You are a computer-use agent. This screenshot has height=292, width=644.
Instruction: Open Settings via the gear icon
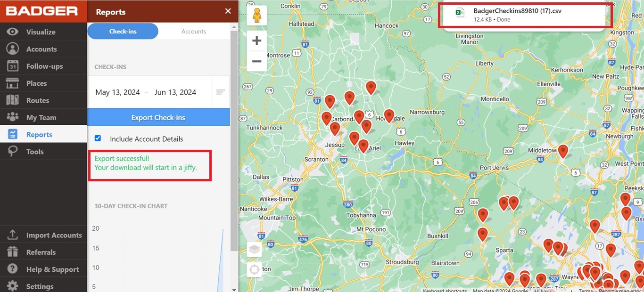coord(13,286)
